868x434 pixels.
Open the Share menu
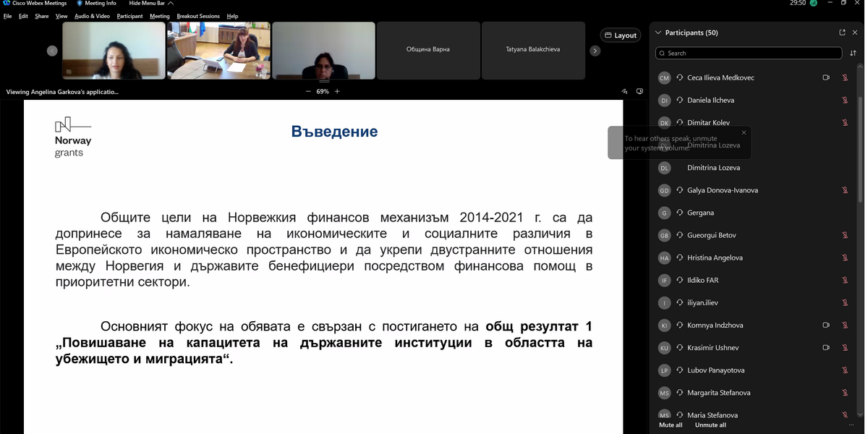tap(42, 16)
